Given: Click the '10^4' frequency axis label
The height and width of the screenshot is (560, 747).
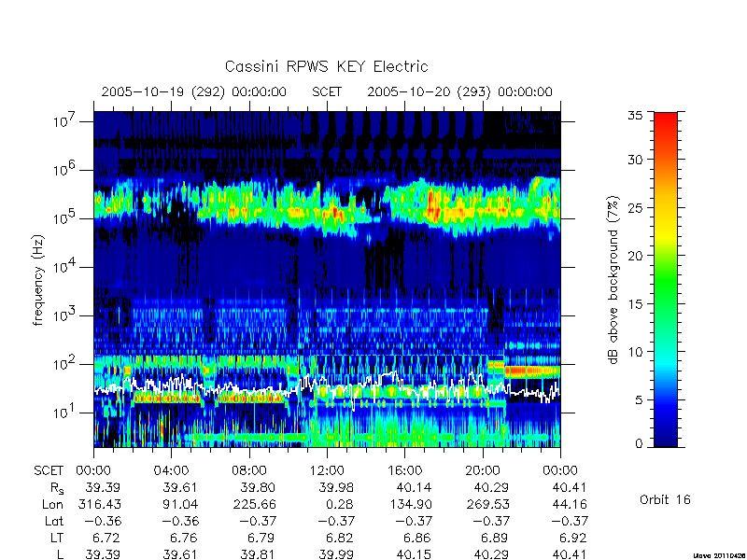Looking at the screenshot, I should pyautogui.click(x=63, y=268).
